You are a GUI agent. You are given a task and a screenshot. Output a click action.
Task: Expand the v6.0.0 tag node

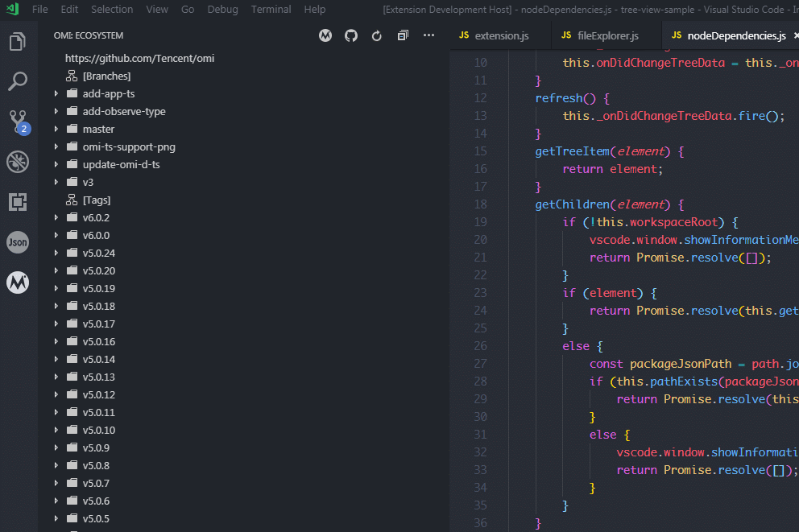point(56,235)
